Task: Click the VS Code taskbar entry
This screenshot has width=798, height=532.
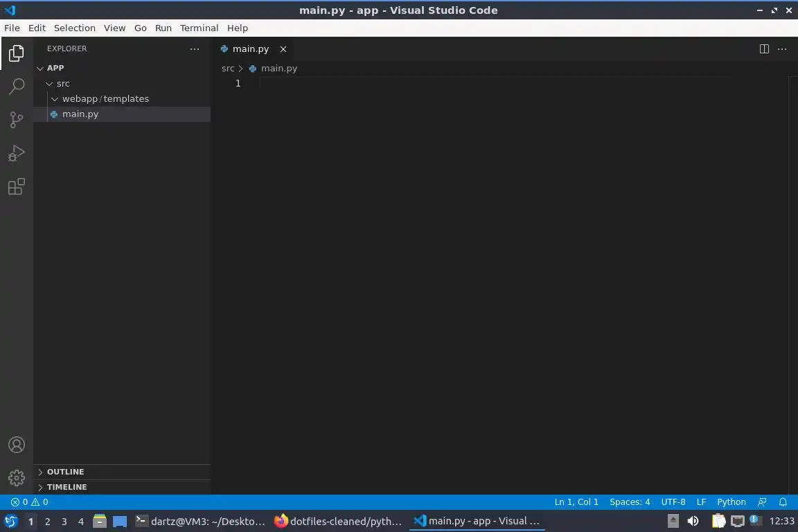Action: click(x=477, y=522)
